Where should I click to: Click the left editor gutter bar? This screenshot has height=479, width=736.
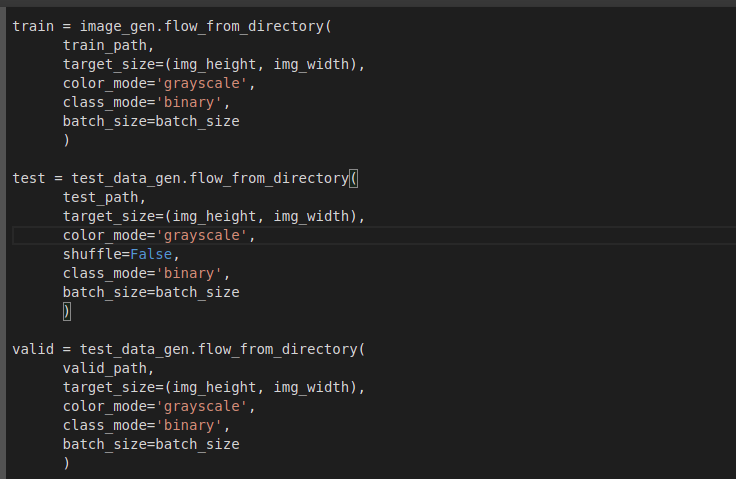tap(3, 243)
